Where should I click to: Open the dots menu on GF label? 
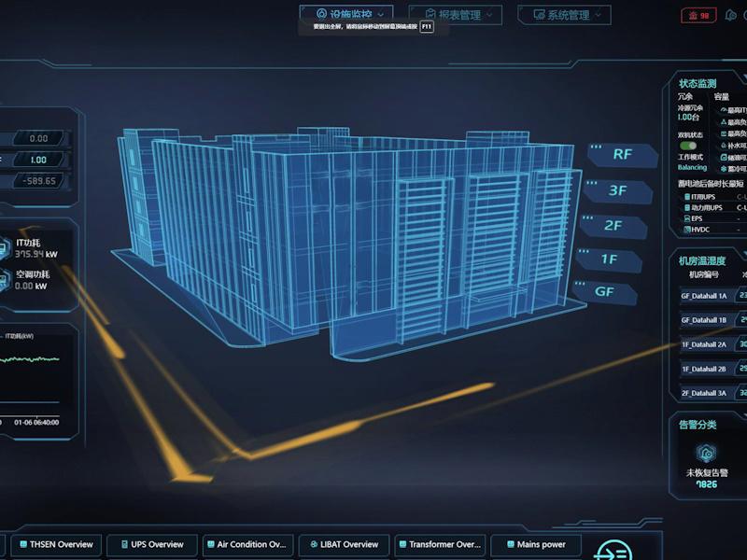(x=580, y=284)
